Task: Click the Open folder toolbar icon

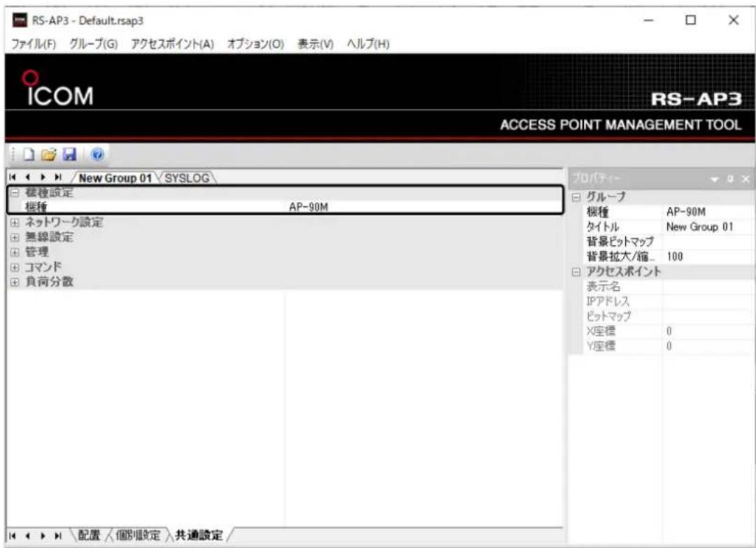Action: click(x=49, y=154)
